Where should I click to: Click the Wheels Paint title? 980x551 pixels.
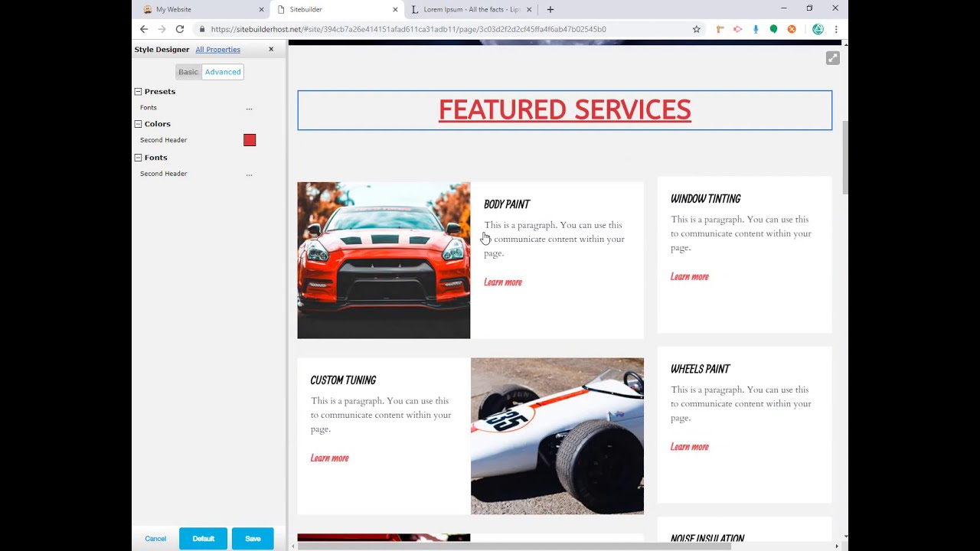(701, 369)
